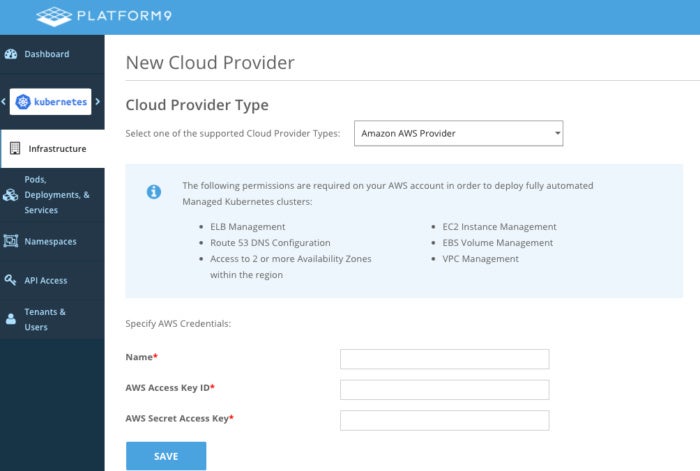Focus the Name input field
Image resolution: width=700 pixels, height=471 pixels.
point(445,359)
